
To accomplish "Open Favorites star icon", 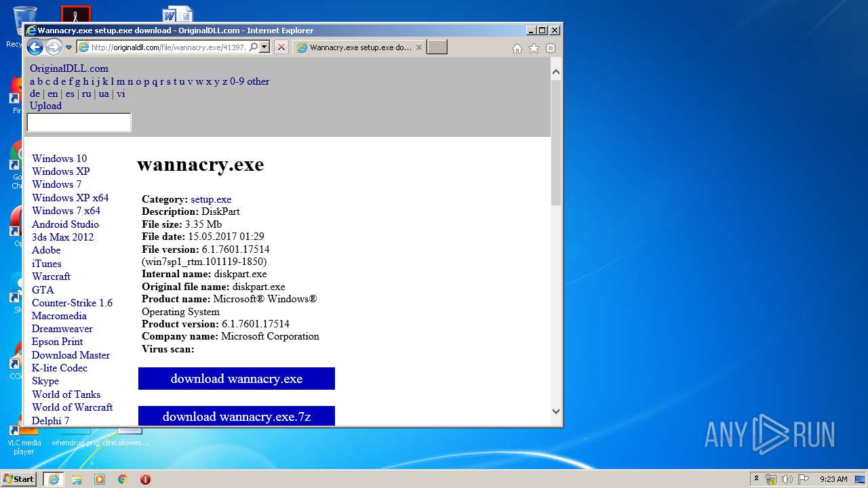I will (534, 48).
